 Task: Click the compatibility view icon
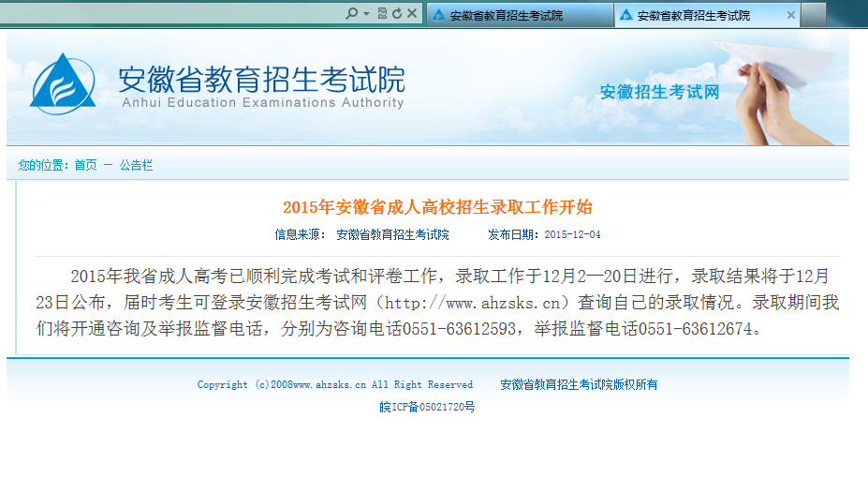[382, 13]
